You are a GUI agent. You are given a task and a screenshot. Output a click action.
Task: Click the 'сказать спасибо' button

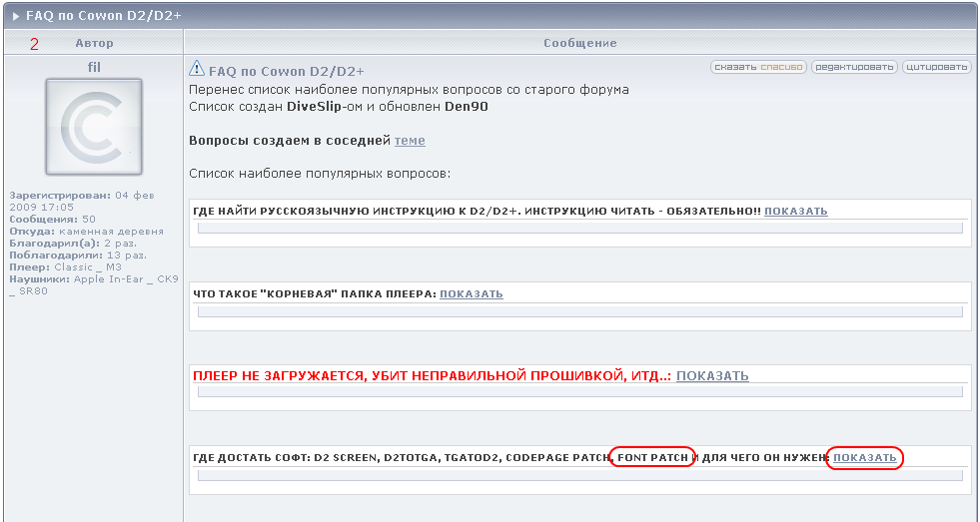click(x=759, y=67)
